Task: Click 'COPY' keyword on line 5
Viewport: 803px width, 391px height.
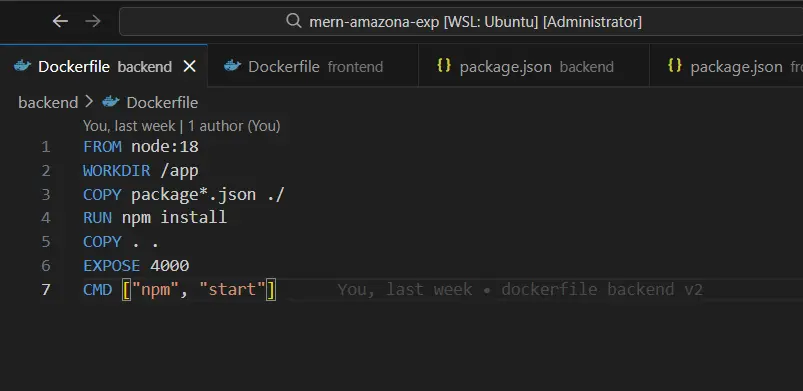Action: 102,242
